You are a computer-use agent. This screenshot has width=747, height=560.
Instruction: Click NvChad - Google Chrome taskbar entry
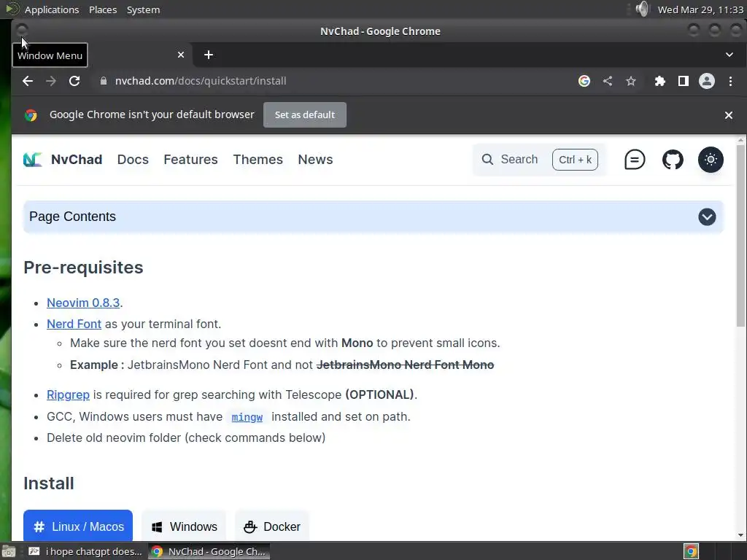209,551
